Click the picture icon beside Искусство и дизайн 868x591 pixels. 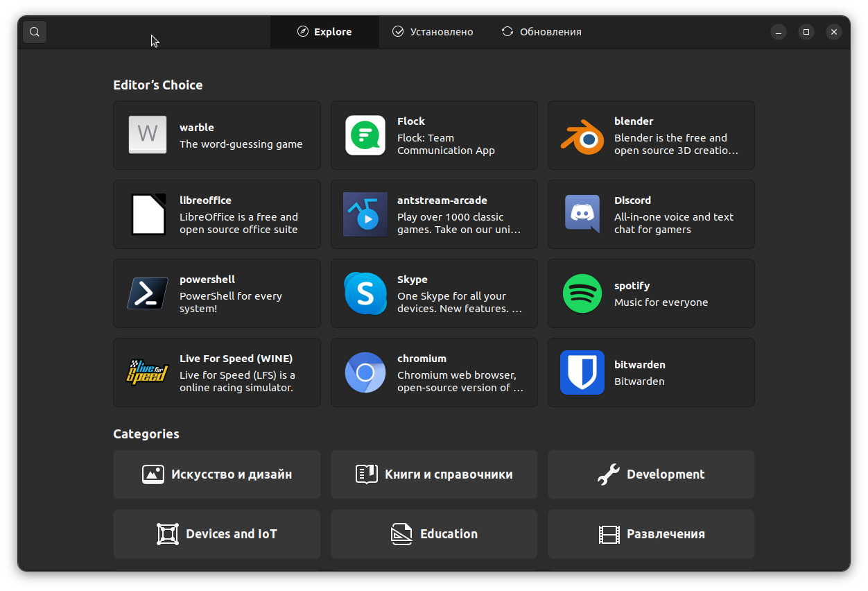(x=153, y=474)
